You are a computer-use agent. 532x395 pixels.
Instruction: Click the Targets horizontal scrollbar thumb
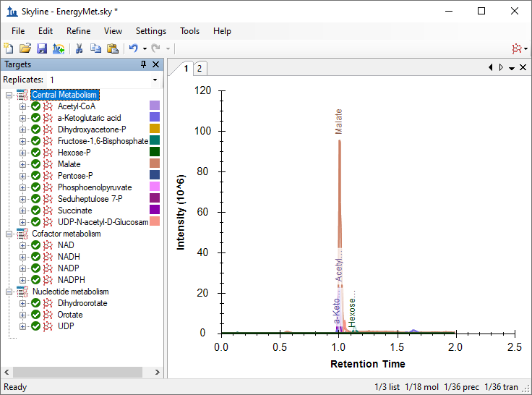(x=77, y=373)
